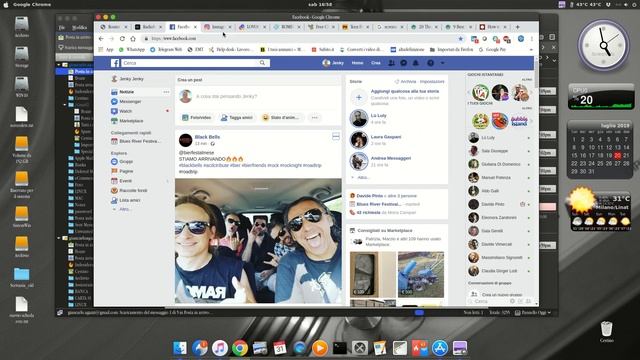Open the Terminal icon in the dock
Image resolution: width=640 pixels, height=360 pixels.
click(340, 348)
